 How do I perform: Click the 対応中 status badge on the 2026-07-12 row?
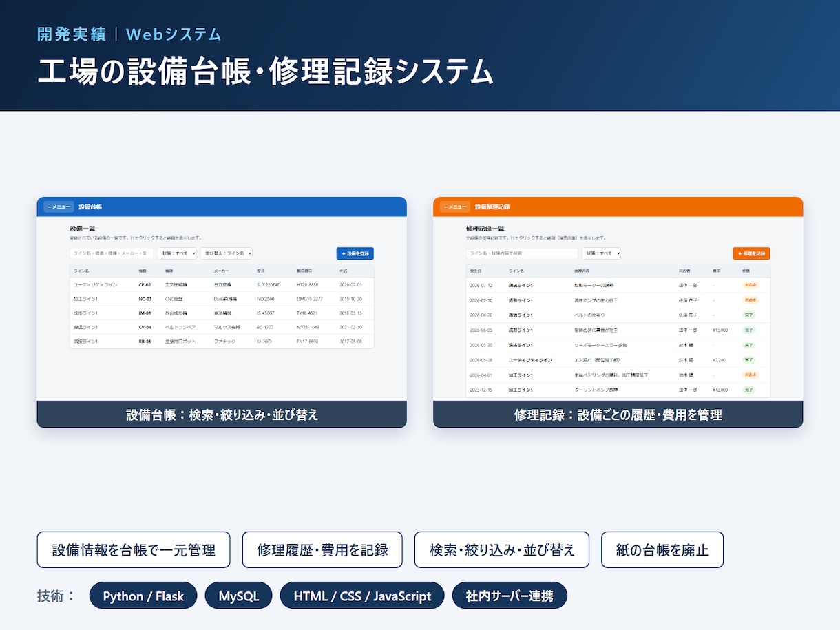[750, 284]
